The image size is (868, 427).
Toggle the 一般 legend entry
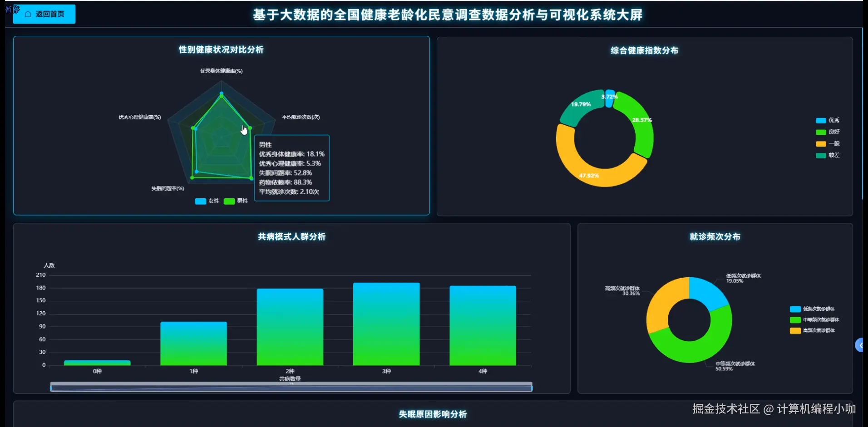(x=828, y=143)
